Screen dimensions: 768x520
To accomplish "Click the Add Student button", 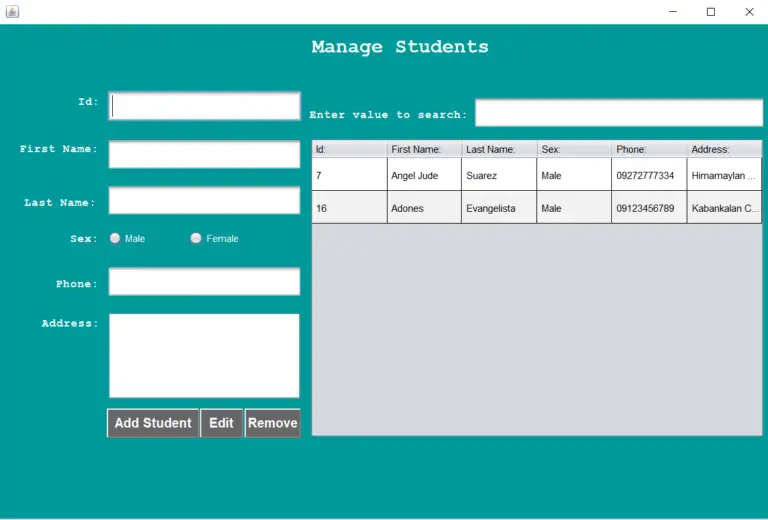I will coord(153,423).
